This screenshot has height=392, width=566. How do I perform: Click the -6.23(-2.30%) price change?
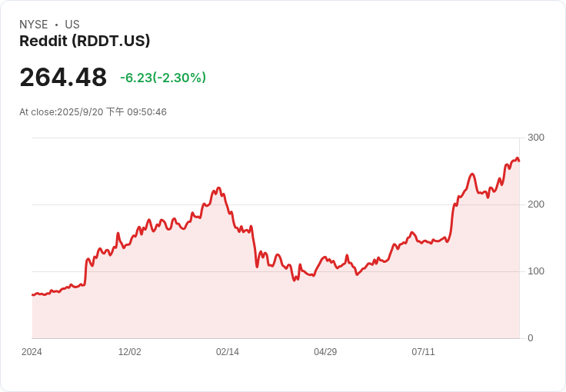[x=163, y=78]
